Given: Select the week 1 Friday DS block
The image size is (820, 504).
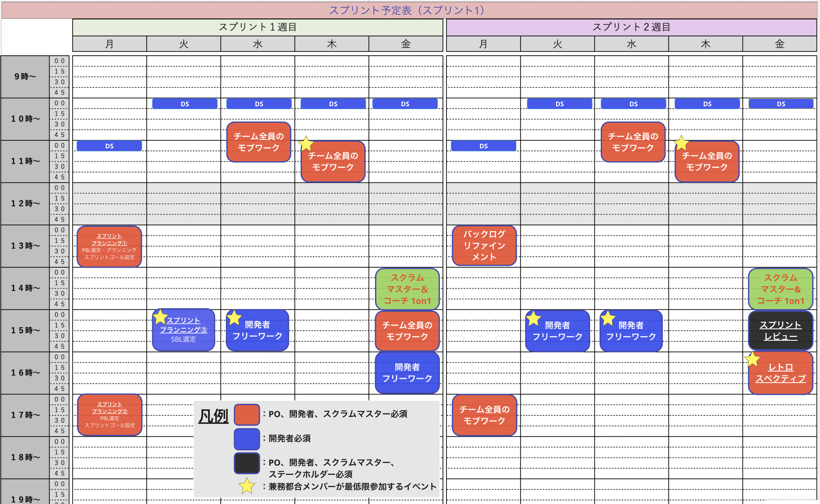Looking at the screenshot, I should (405, 104).
